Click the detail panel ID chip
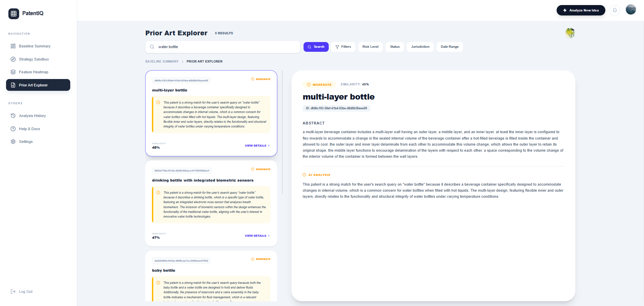 click(x=336, y=108)
